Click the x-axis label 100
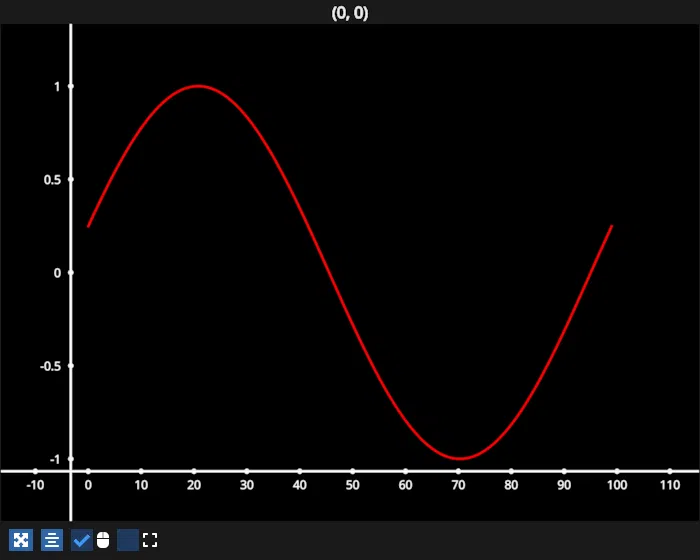 tap(617, 485)
